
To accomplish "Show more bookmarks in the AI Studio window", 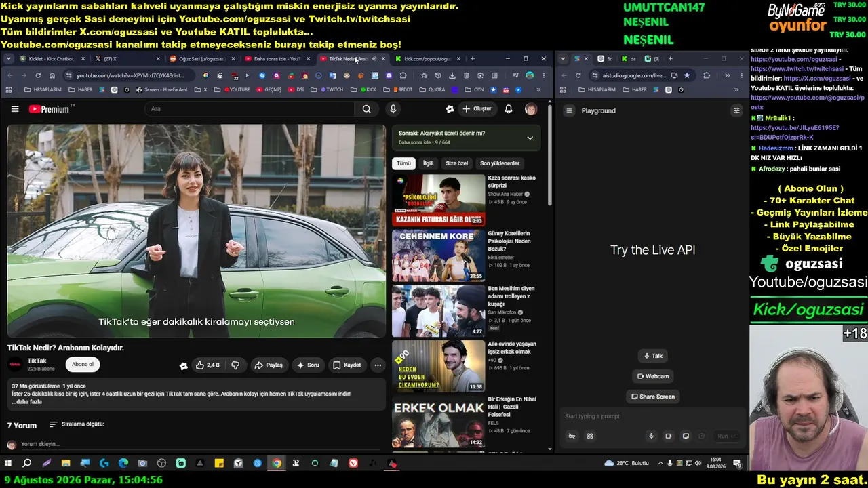I will coord(736,89).
